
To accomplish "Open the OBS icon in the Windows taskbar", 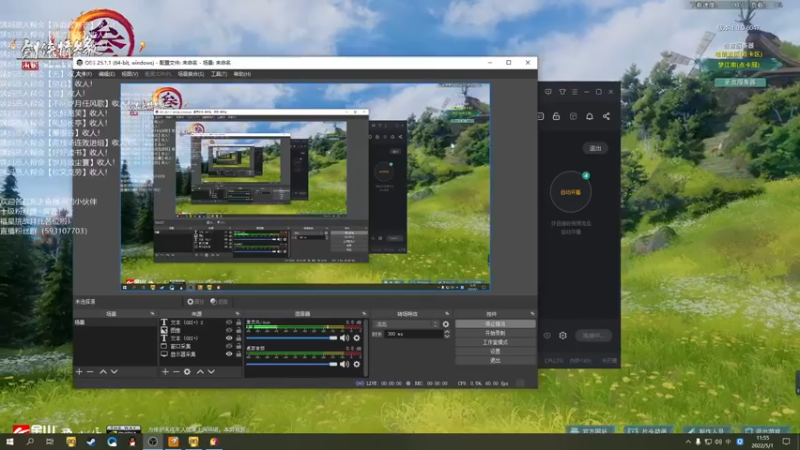I will 153,441.
